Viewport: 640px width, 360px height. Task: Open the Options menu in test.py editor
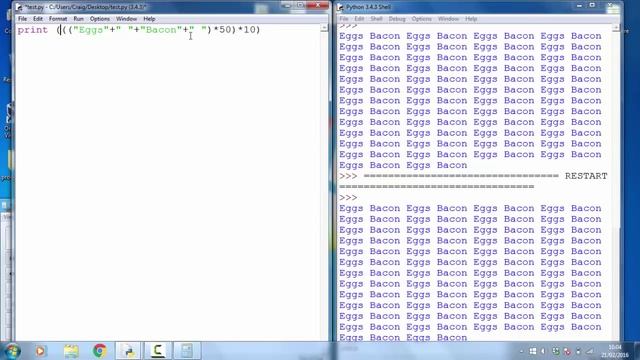(x=100, y=19)
